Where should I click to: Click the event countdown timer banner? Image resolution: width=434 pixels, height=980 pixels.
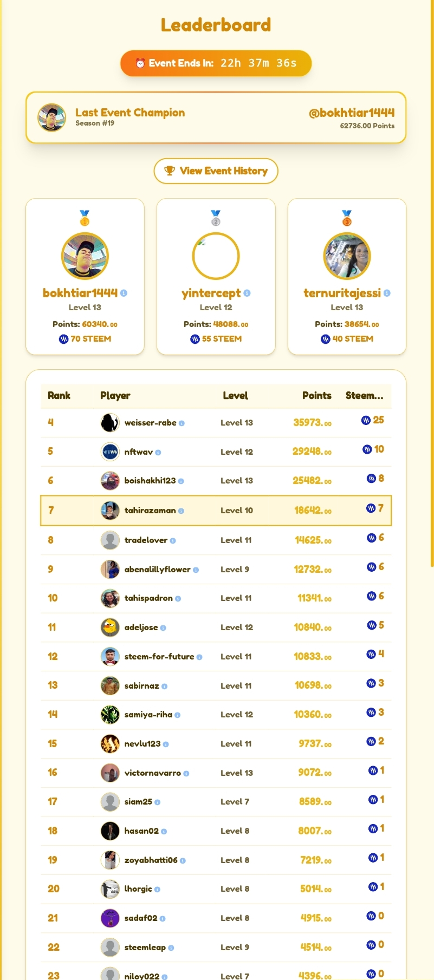point(216,63)
